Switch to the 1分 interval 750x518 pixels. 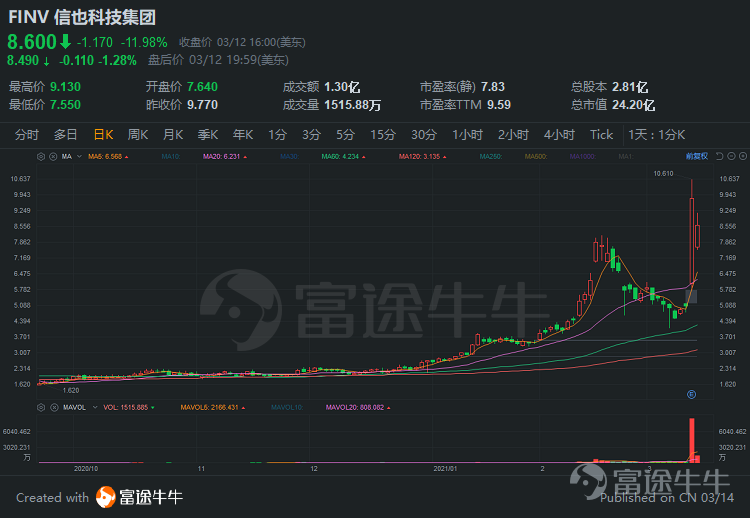[x=277, y=135]
